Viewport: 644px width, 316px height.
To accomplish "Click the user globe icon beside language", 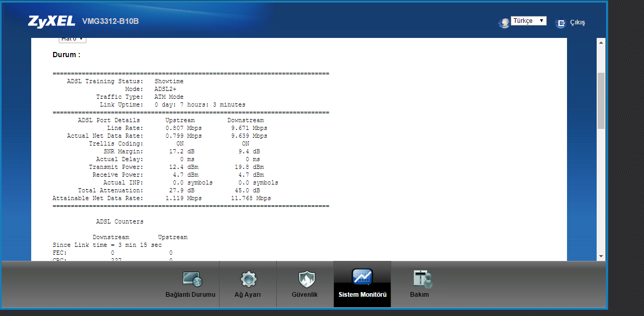I will pyautogui.click(x=504, y=23).
